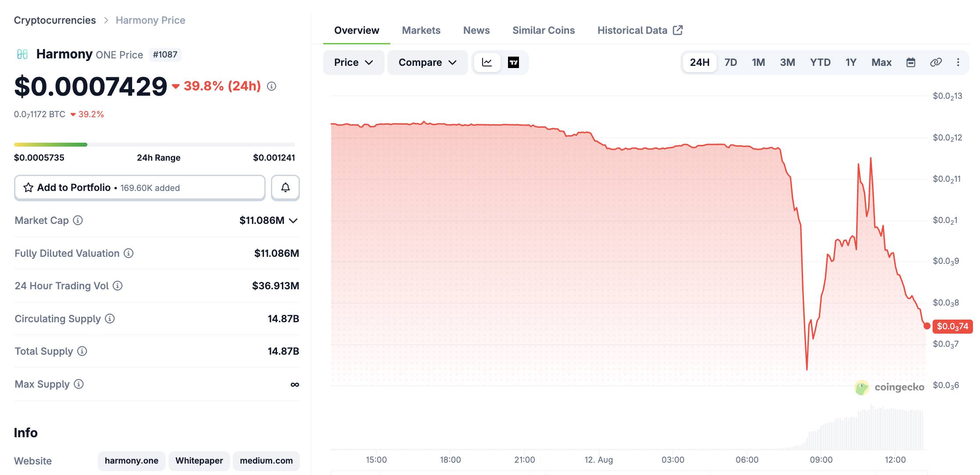The height and width of the screenshot is (475, 980).
Task: Select the 1M time range
Action: (758, 62)
